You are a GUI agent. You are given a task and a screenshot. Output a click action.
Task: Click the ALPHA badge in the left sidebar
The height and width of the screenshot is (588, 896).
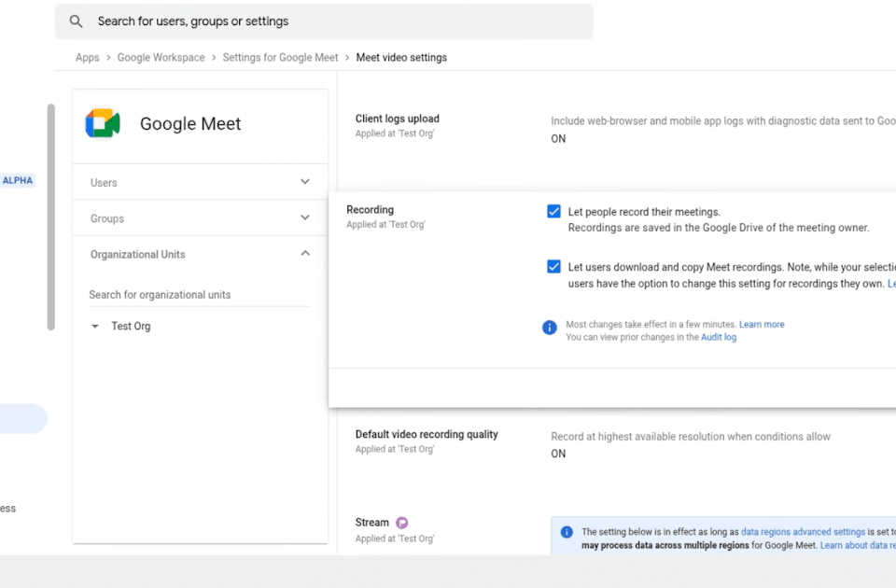tap(17, 180)
